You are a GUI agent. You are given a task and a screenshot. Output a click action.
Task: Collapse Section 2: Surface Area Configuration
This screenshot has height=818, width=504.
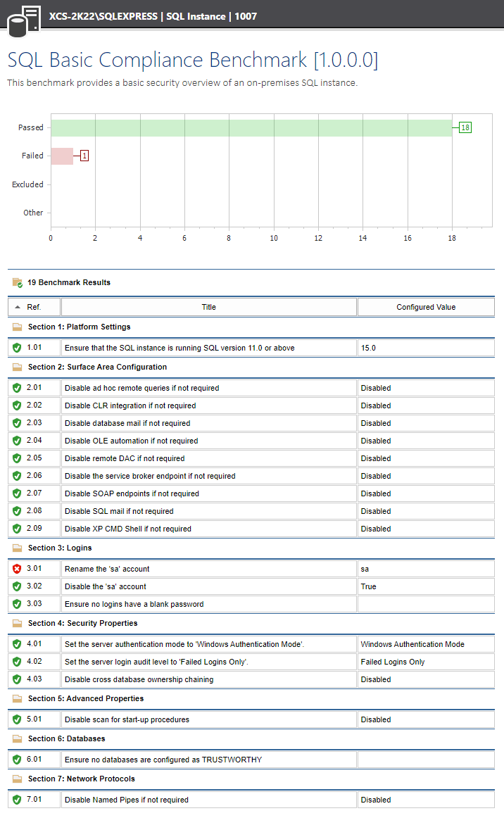[97, 367]
